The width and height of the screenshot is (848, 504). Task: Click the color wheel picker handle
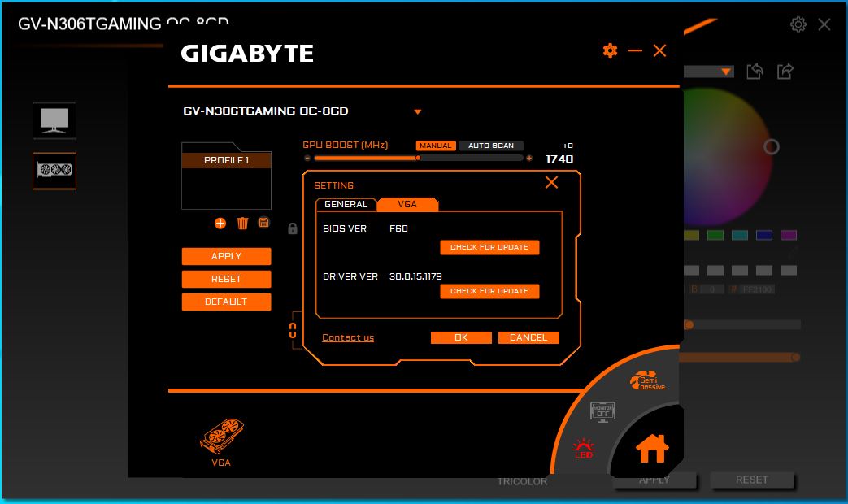coord(772,146)
